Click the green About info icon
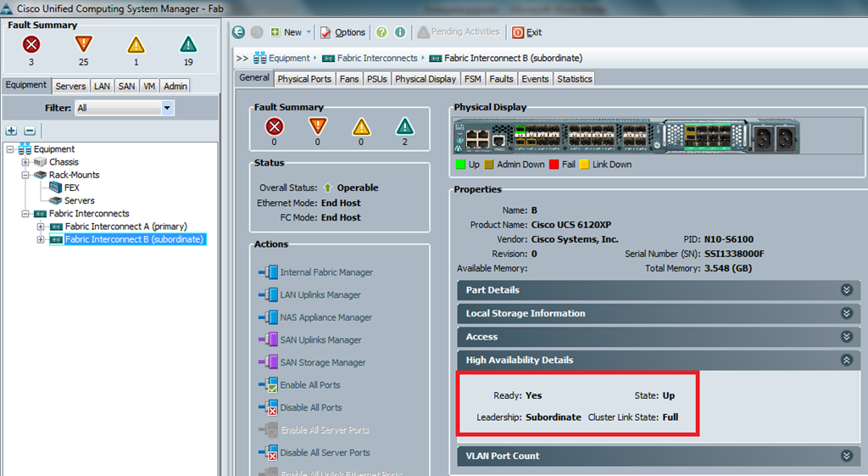 coord(400,32)
